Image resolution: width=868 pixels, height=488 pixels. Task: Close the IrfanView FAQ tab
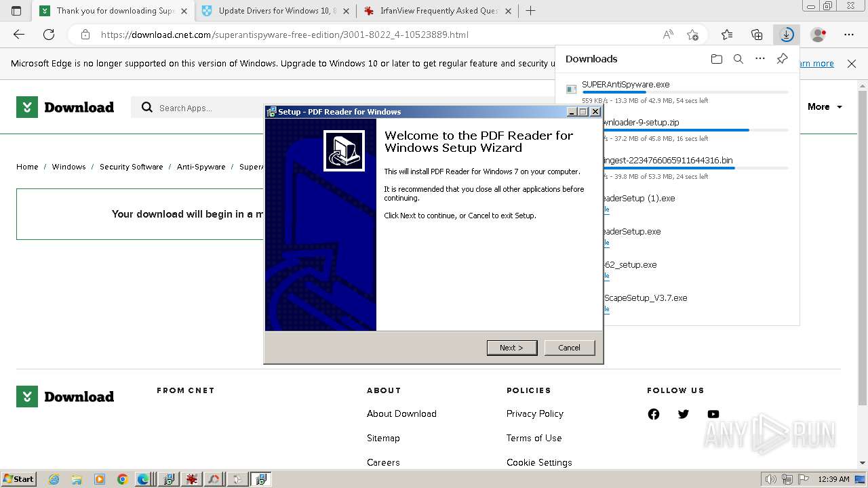coord(508,11)
